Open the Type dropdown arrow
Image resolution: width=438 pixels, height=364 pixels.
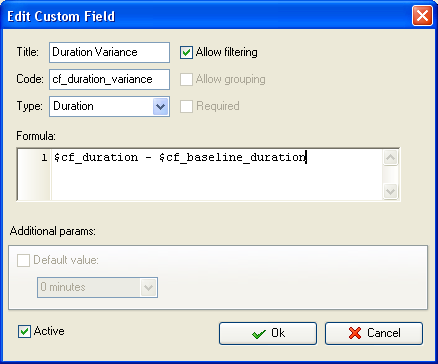pyautogui.click(x=160, y=107)
